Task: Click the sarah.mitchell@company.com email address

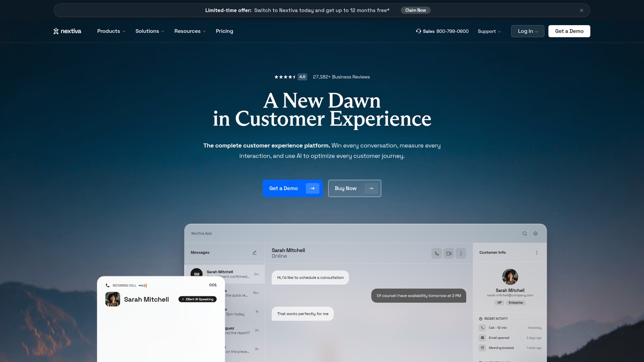Action: click(x=510, y=295)
